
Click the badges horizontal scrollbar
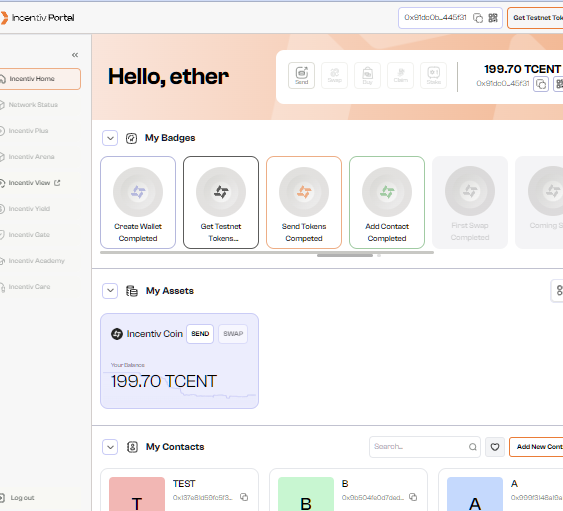point(267,253)
